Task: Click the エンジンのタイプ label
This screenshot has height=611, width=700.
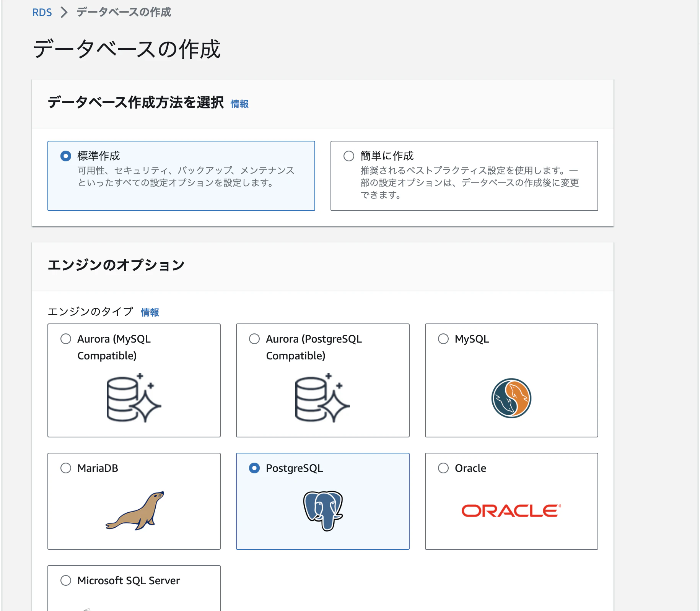Action: 90,312
